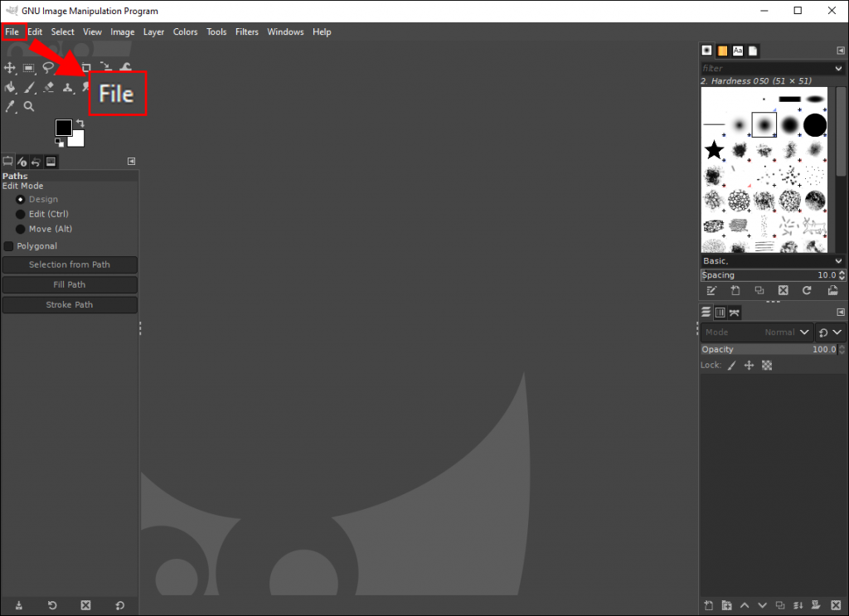Select the Free Select lasso tool

[48, 67]
